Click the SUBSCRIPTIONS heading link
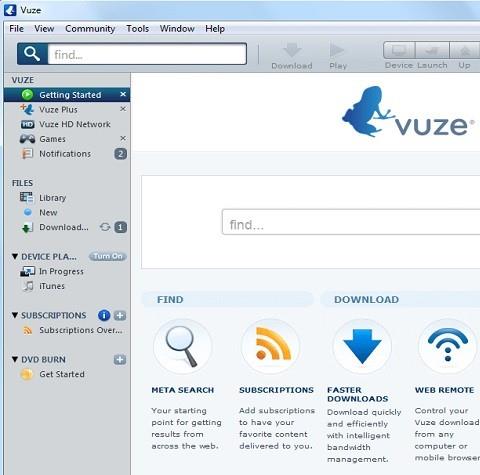Screen dimensions: 480x475 [x=276, y=390]
